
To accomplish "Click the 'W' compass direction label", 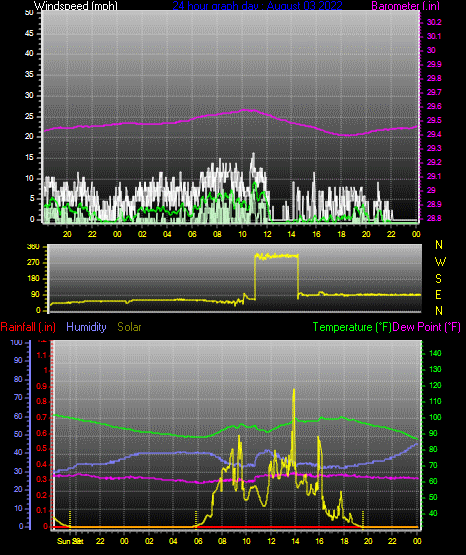I will click(440, 262).
